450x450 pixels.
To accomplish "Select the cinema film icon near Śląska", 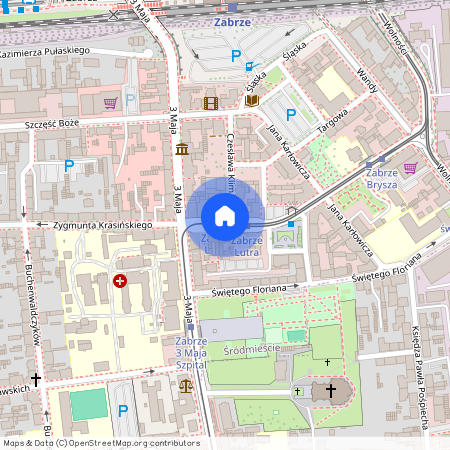I will [211, 103].
